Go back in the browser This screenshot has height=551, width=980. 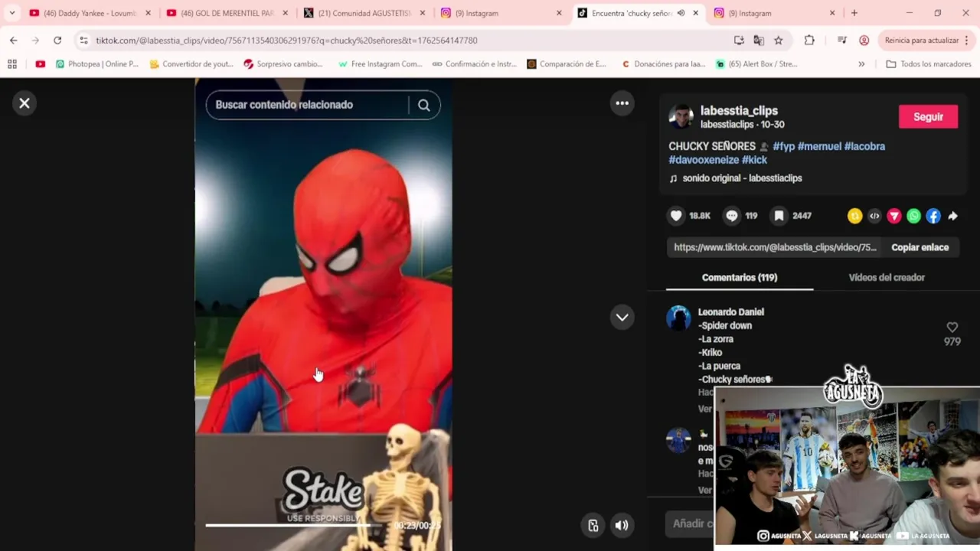point(13,41)
